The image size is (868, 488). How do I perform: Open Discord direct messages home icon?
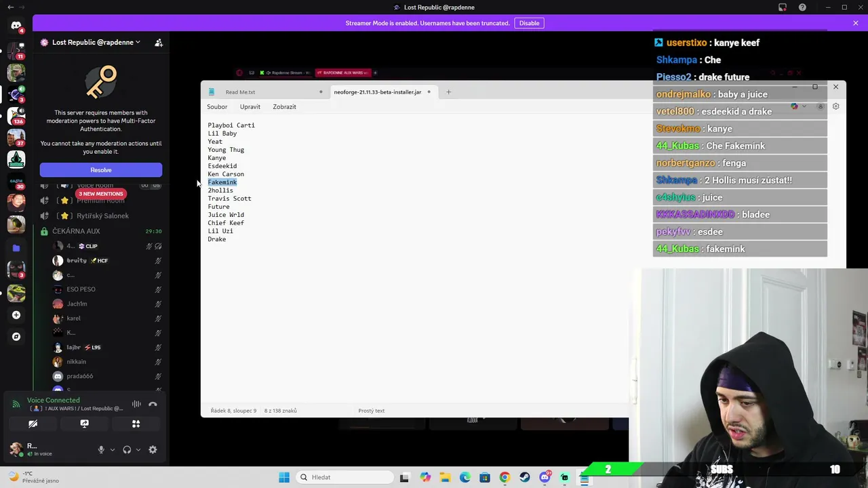16,26
